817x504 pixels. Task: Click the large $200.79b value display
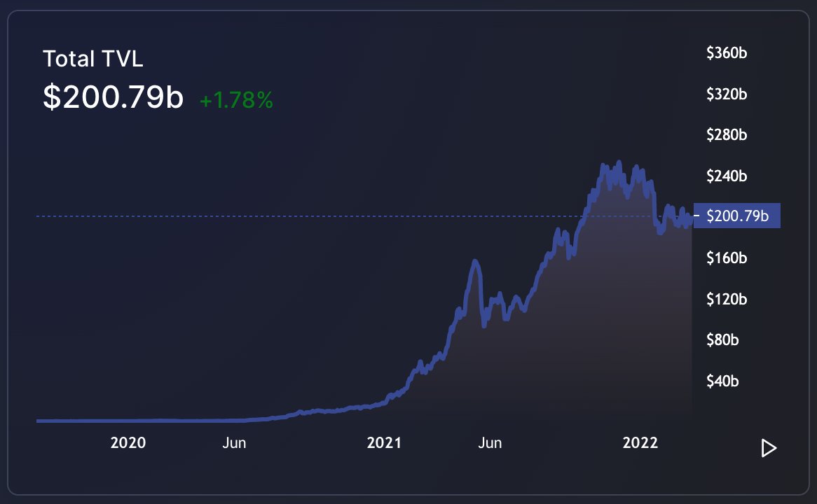pyautogui.click(x=114, y=97)
